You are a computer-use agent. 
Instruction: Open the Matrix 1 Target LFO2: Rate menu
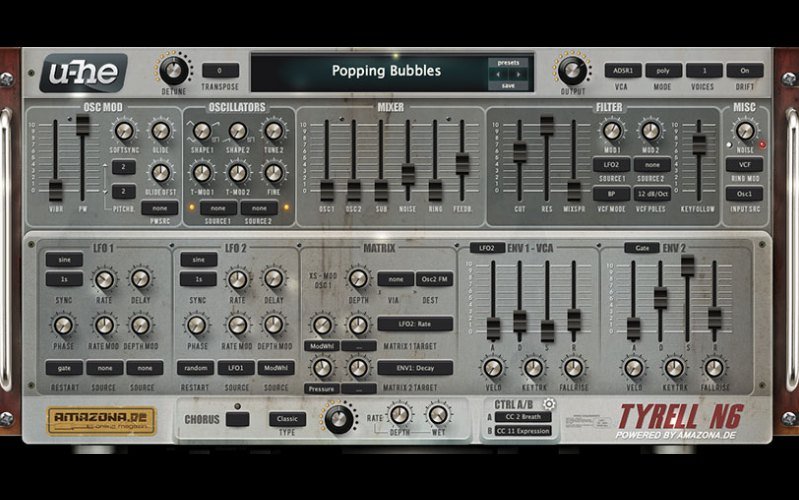(415, 324)
